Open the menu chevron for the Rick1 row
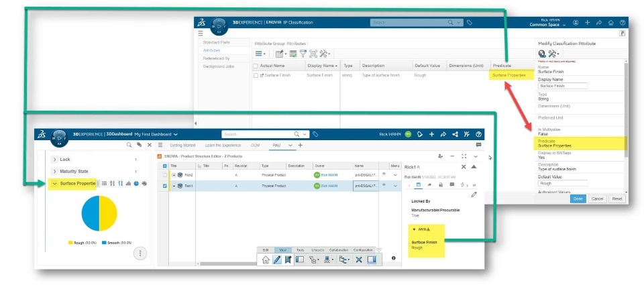The width and height of the screenshot is (644, 285). (396, 186)
